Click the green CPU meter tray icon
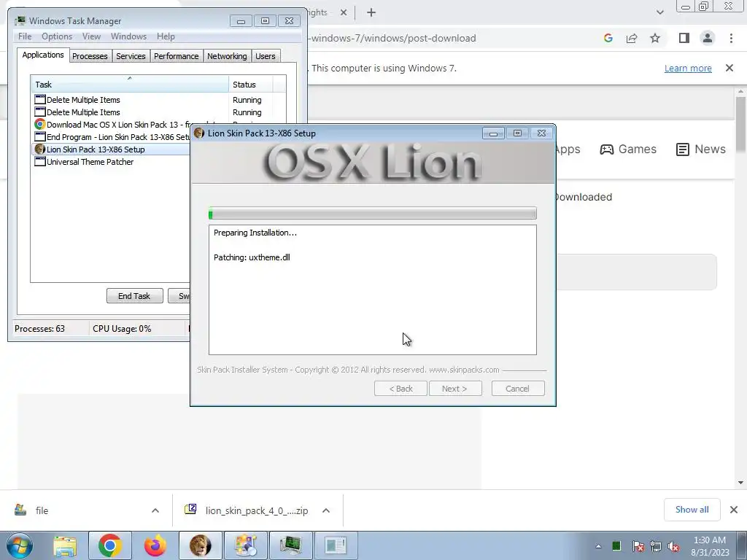The height and width of the screenshot is (560, 747). (x=616, y=545)
